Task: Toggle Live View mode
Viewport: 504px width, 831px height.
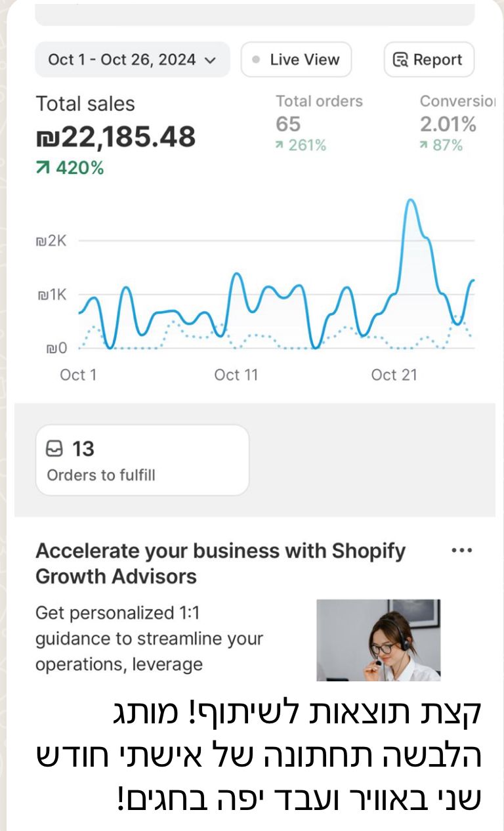Action: pos(296,60)
